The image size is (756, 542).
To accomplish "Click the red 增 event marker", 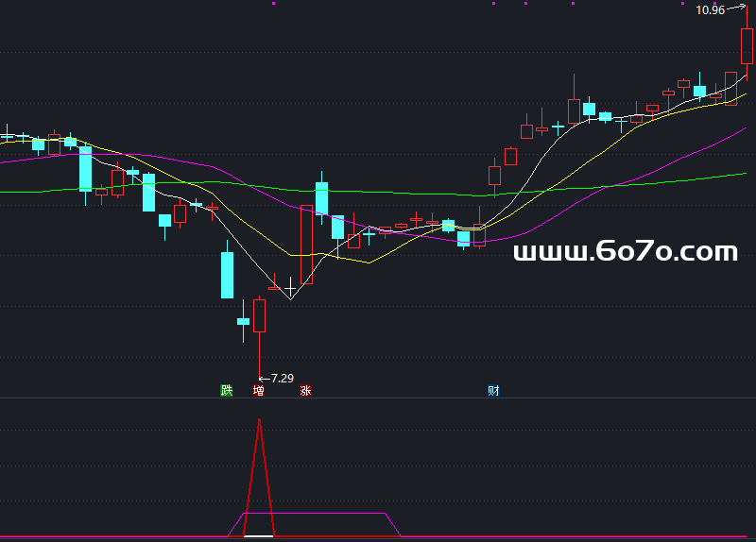I will (x=258, y=390).
